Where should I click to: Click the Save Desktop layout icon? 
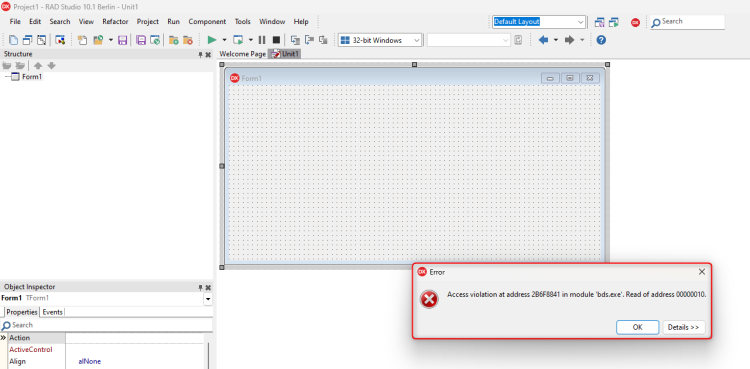(x=599, y=22)
